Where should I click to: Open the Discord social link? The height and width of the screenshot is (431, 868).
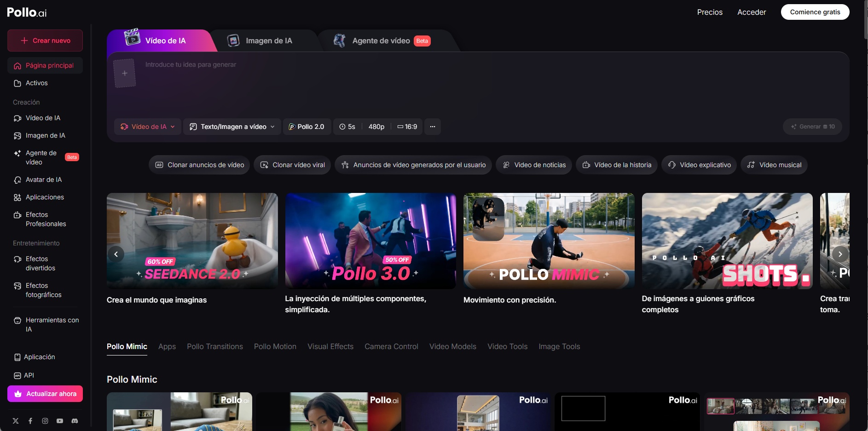[75, 421]
